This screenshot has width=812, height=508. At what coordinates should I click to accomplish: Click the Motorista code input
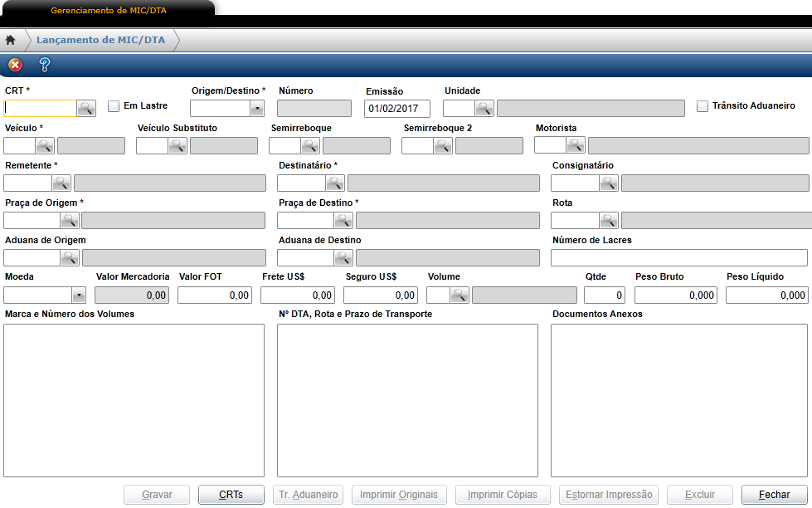[x=551, y=145]
